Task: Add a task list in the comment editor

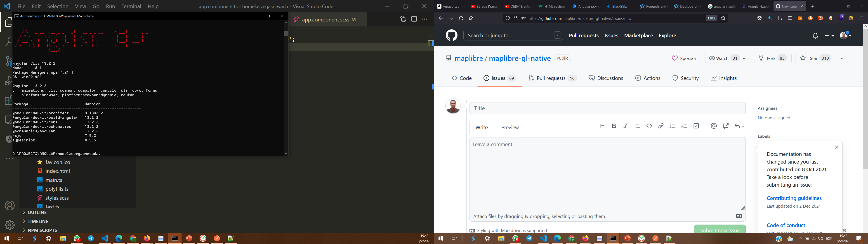Action: 696,126
